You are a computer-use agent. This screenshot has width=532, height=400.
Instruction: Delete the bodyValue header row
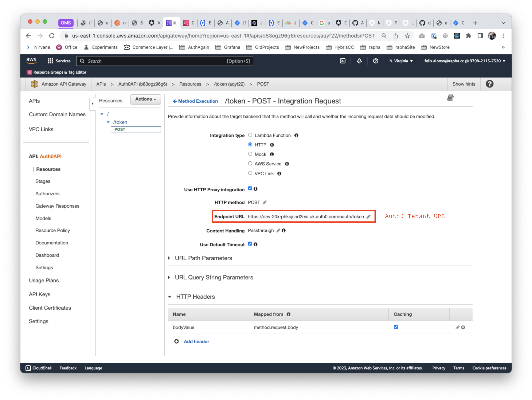coord(463,327)
